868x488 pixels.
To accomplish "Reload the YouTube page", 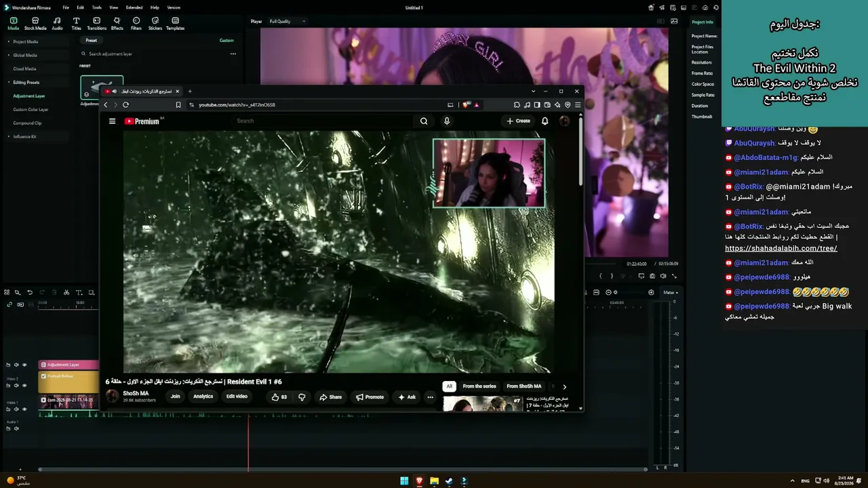I will point(125,105).
